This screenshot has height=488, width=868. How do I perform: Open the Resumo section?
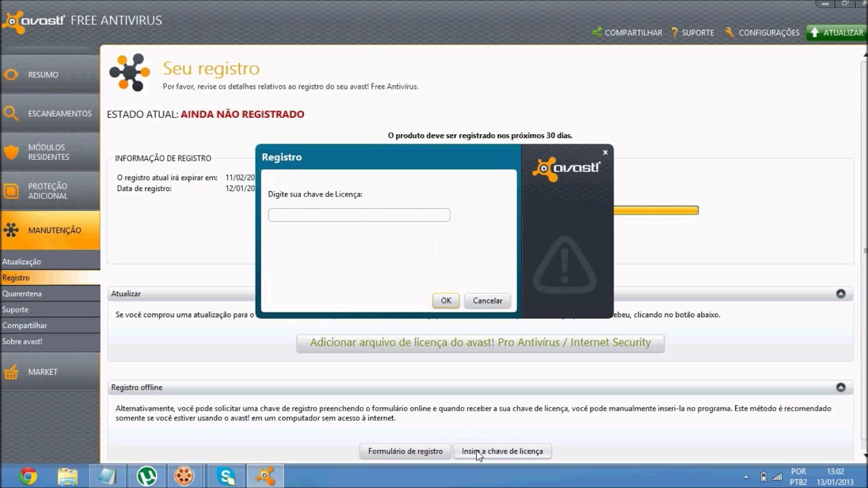click(x=50, y=75)
